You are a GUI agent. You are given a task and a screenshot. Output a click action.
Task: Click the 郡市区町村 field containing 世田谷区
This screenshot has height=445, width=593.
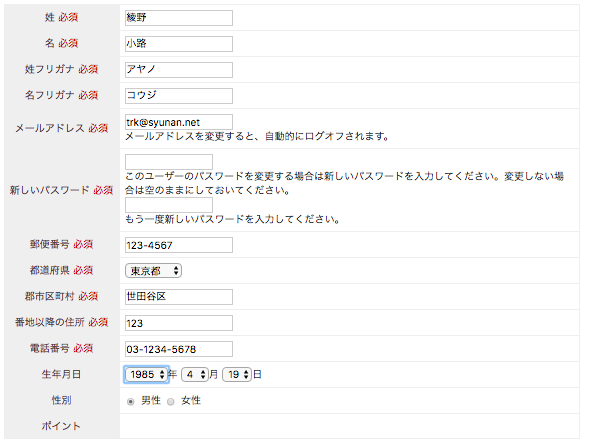(x=179, y=297)
